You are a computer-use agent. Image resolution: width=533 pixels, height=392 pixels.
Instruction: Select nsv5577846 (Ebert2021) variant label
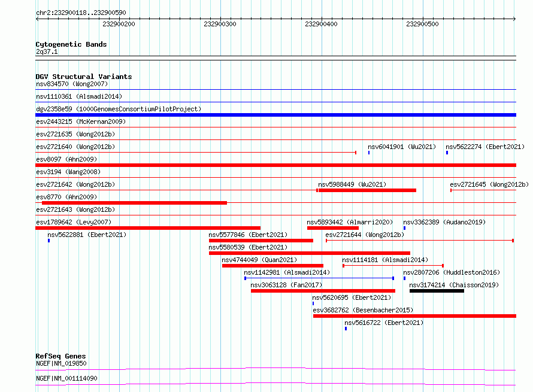pyautogui.click(x=248, y=235)
